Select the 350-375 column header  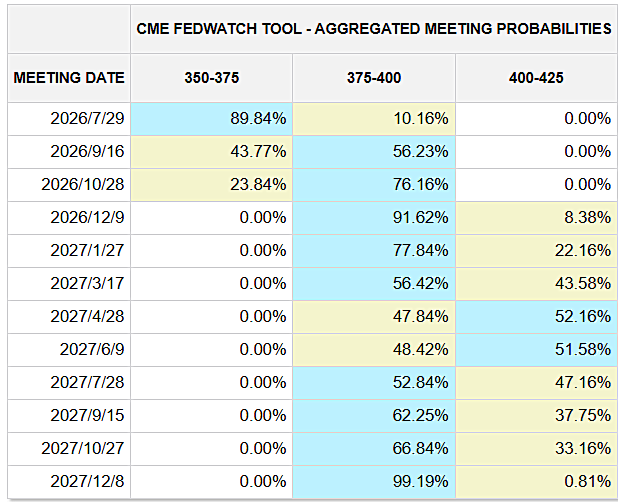[212, 78]
